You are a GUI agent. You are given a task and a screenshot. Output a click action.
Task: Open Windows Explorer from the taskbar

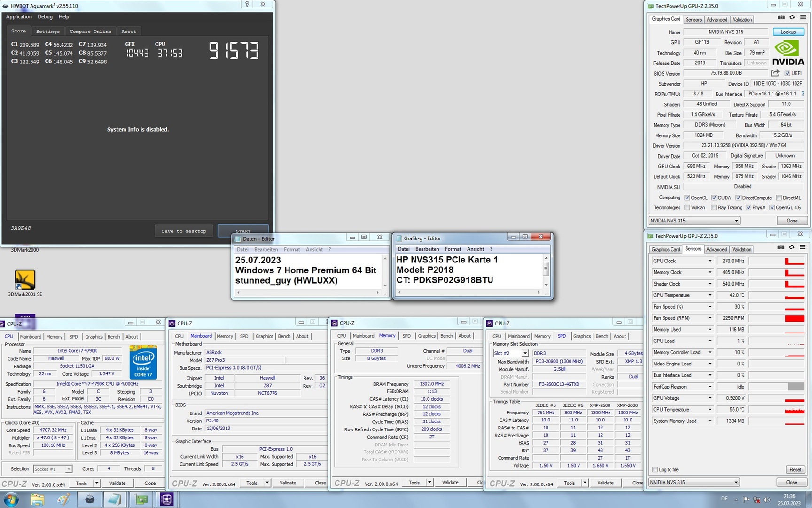click(37, 499)
